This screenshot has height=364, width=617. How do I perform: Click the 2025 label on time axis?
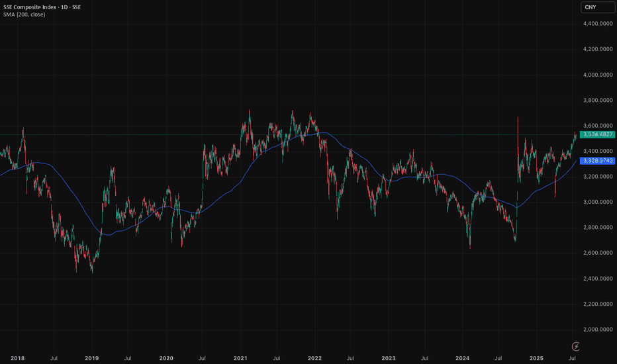536,357
